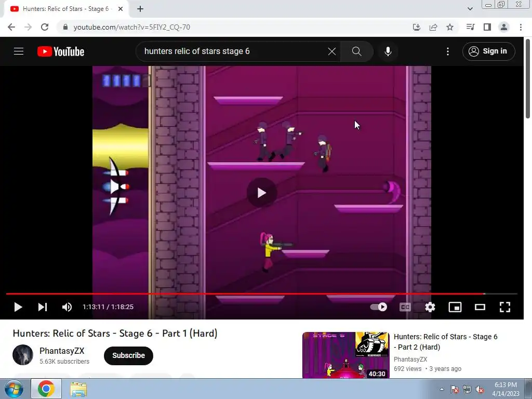This screenshot has width=532, height=399.
Task: Seek on the red progress bar
Action: tap(261, 294)
